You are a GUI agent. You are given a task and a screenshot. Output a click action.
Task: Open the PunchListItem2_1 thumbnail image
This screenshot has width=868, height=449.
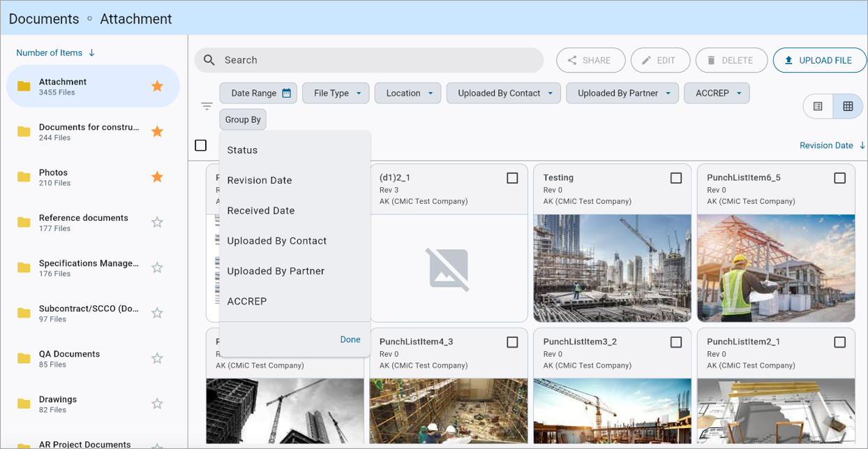pos(776,411)
